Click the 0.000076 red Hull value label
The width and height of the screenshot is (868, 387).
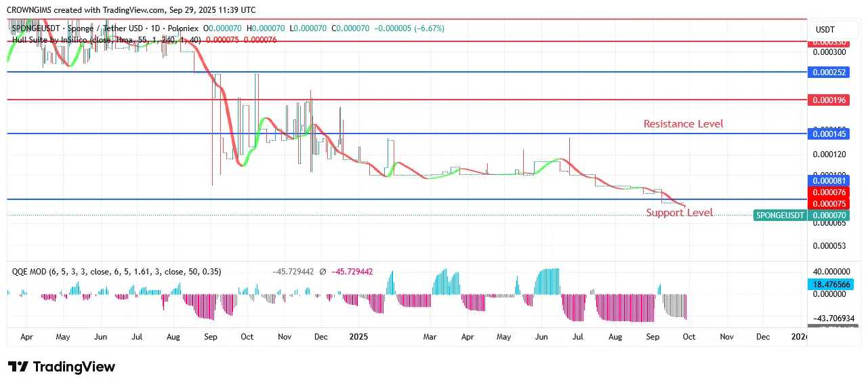pos(829,192)
